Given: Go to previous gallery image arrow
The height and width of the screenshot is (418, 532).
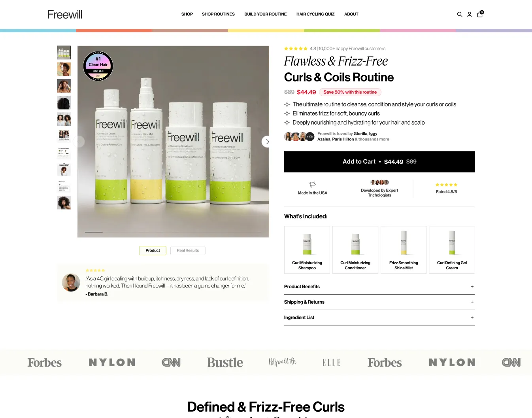Looking at the screenshot, I should (79, 142).
